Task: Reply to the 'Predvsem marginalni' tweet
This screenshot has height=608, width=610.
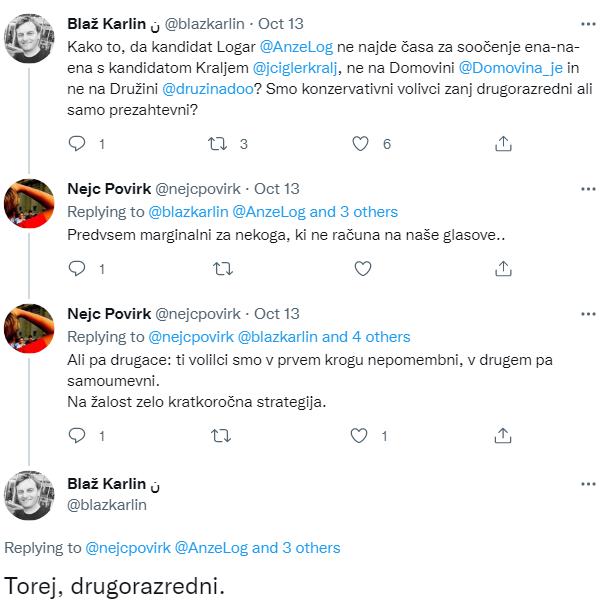Action: (x=77, y=268)
